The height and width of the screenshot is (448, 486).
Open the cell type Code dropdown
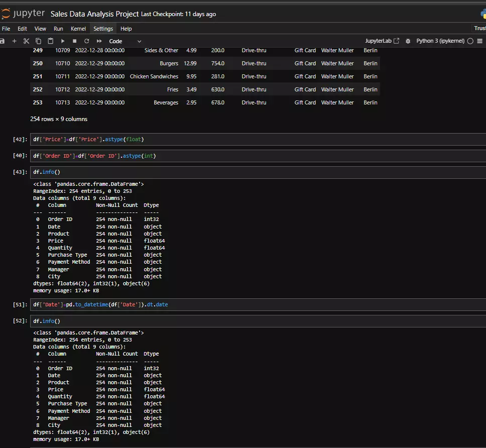tap(125, 41)
